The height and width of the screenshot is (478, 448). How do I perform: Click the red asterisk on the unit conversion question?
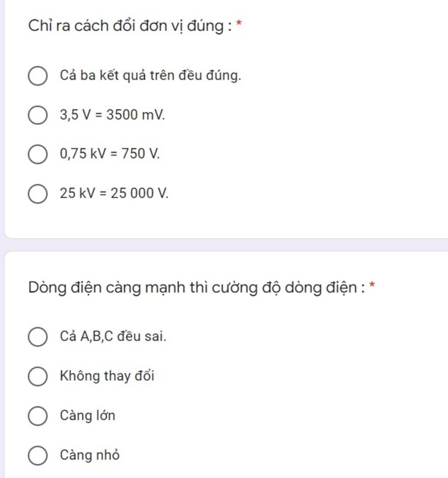(x=238, y=24)
